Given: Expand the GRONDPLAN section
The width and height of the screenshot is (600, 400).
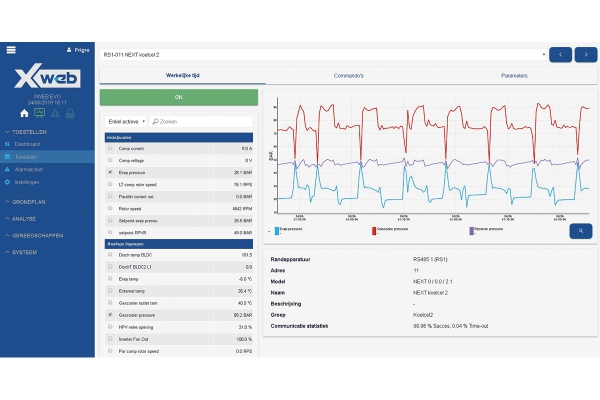Looking at the screenshot, I should 25,202.
